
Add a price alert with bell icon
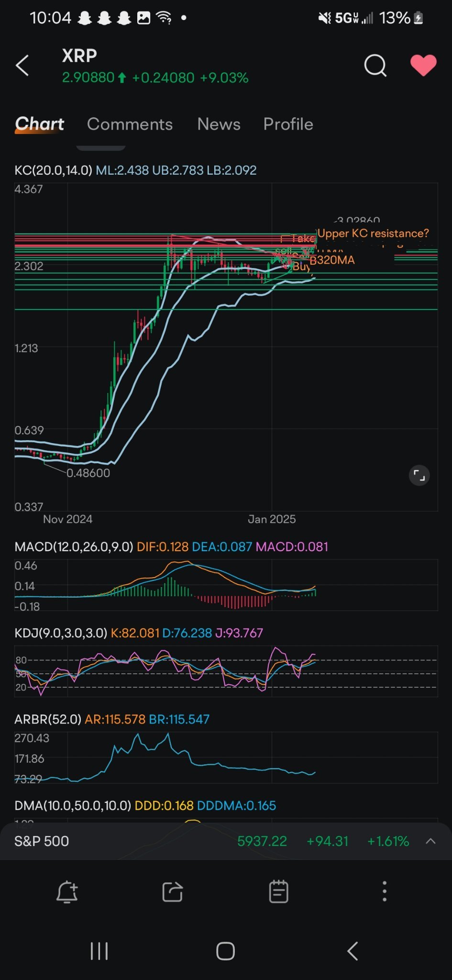(x=67, y=892)
